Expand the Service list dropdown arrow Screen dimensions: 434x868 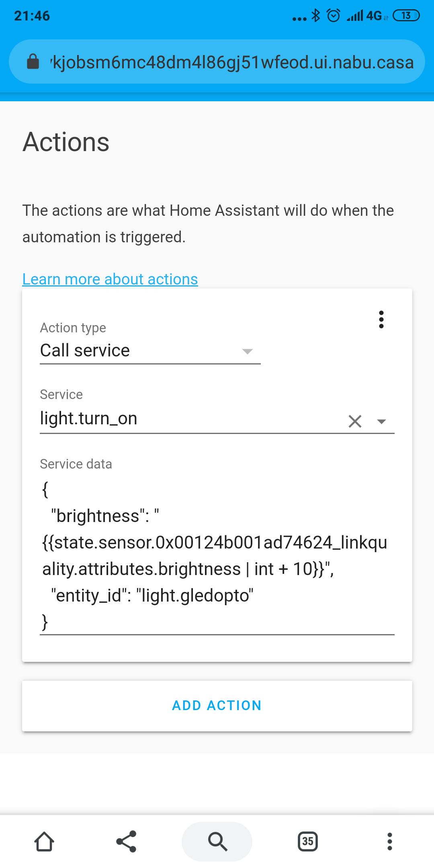pyautogui.click(x=381, y=421)
